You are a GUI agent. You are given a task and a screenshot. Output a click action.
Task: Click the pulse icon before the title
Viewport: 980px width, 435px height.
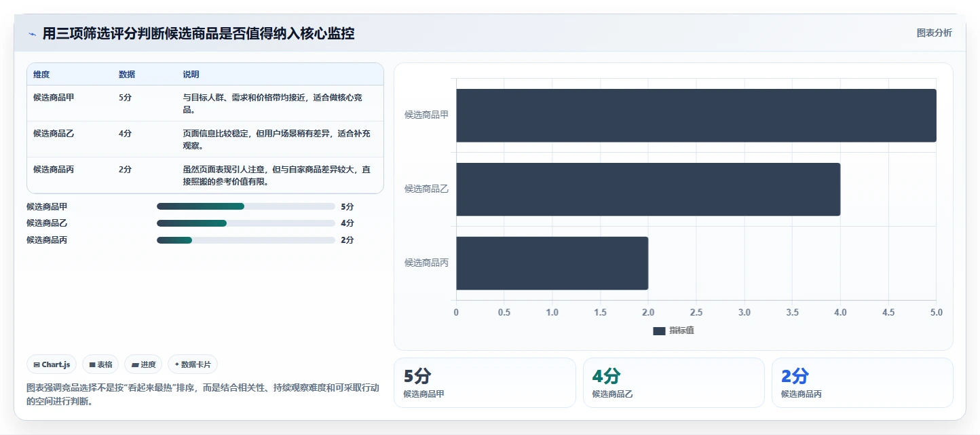click(32, 34)
